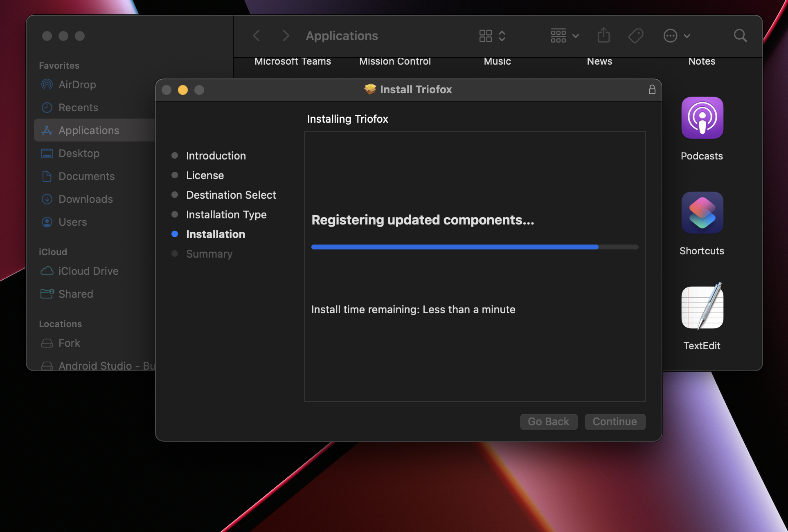Viewport: 788px width, 532px height.
Task: Select the Fork location in sidebar
Action: point(94,343)
